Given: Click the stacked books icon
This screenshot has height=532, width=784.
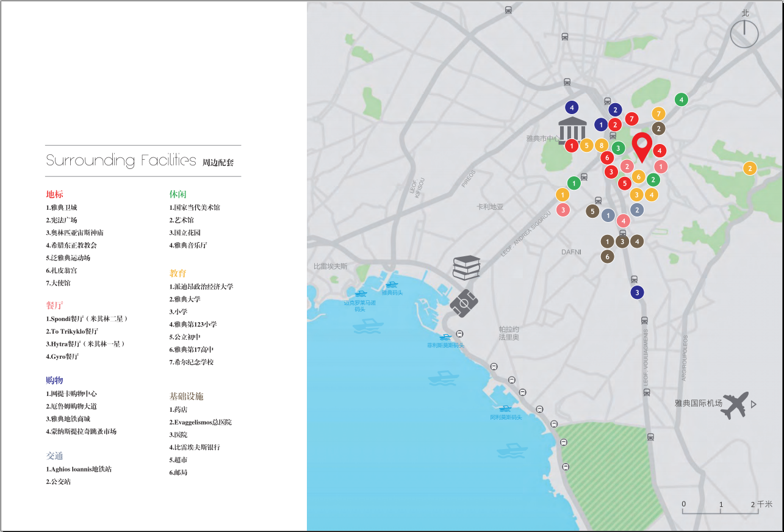Looking at the screenshot, I should [x=467, y=267].
